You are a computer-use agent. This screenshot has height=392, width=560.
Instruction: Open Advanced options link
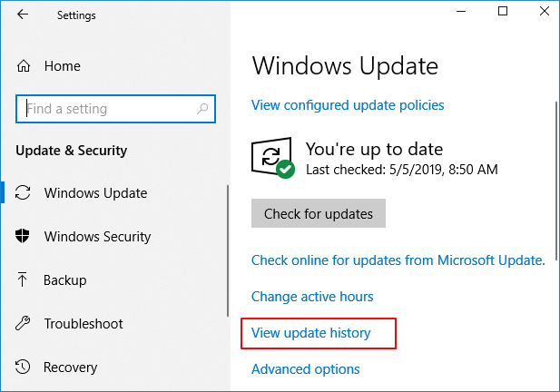pyautogui.click(x=305, y=369)
